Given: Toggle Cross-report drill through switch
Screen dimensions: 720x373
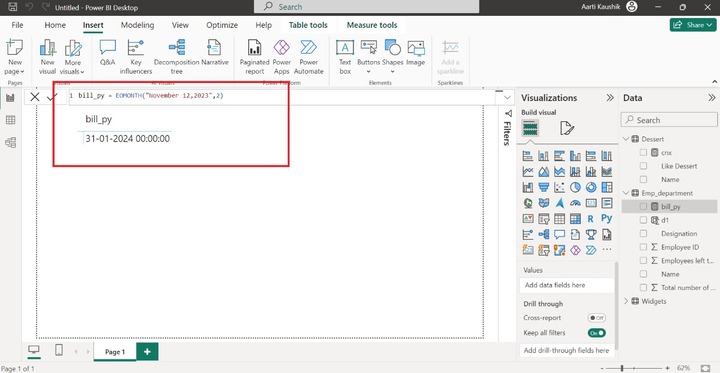Looking at the screenshot, I should (597, 318).
